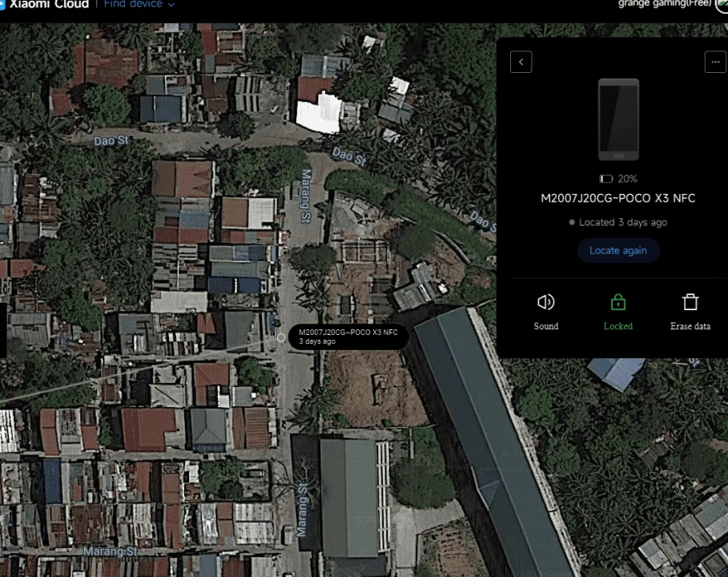Click Erase data trash icon
Viewport: 728px width, 577px height.
[690, 302]
